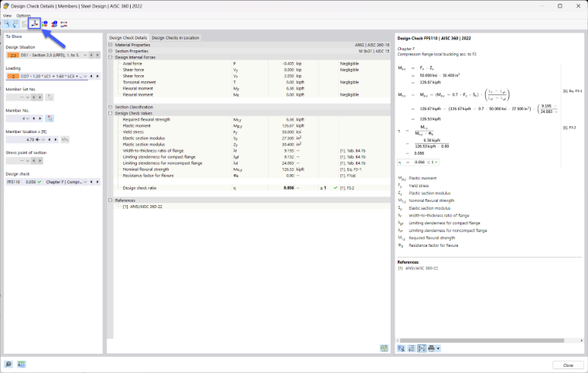
Task: Go to next Loading combination
Action: pos(97,76)
